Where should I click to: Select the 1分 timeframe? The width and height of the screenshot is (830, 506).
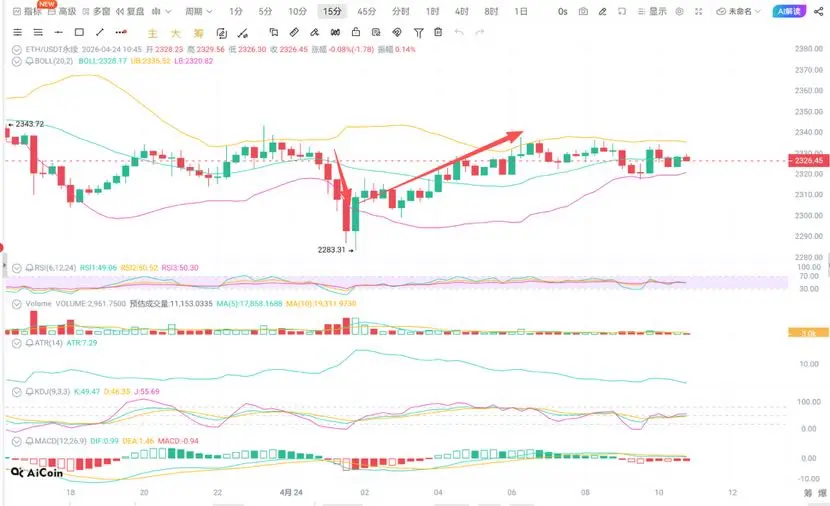(236, 11)
